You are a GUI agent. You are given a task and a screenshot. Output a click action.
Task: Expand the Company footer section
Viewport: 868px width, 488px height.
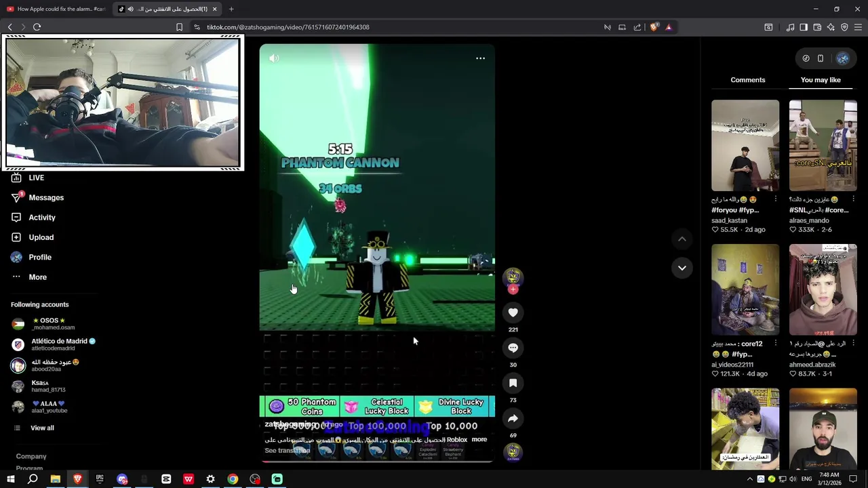[x=31, y=456]
